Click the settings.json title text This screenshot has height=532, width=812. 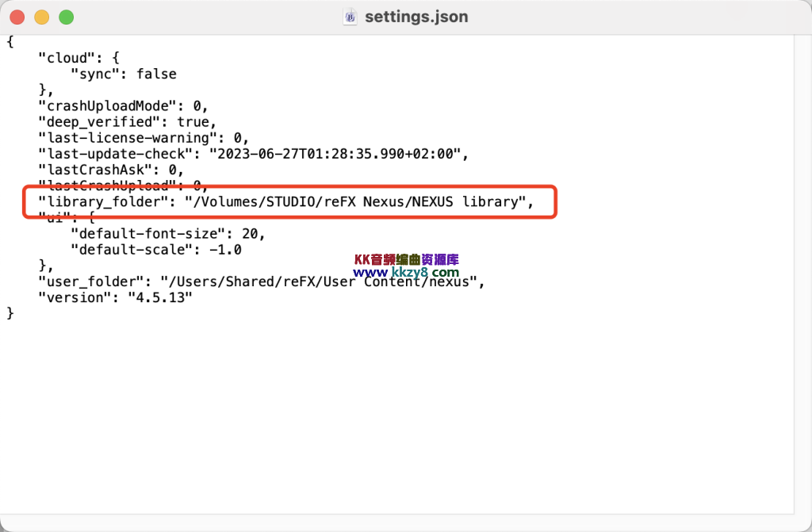click(x=416, y=17)
